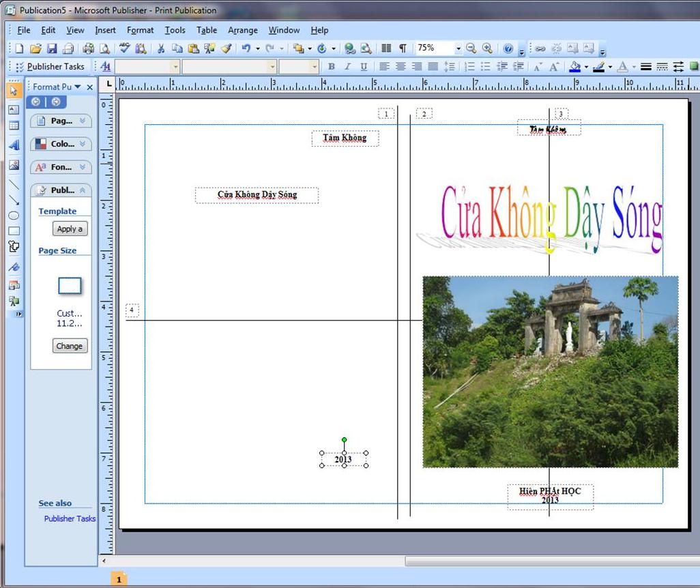700x588 pixels.
Task: Select the Oval shape tool
Action: coord(14,216)
